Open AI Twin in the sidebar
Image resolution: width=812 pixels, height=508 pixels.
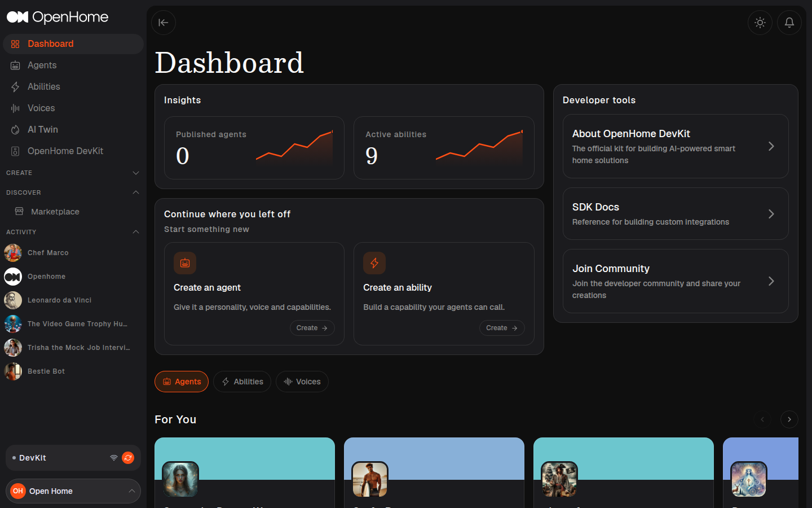pyautogui.click(x=73, y=130)
